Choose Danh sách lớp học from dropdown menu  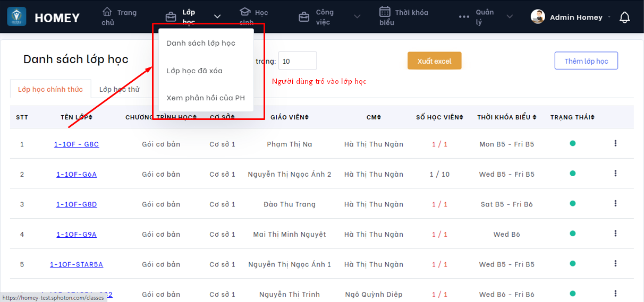point(201,43)
